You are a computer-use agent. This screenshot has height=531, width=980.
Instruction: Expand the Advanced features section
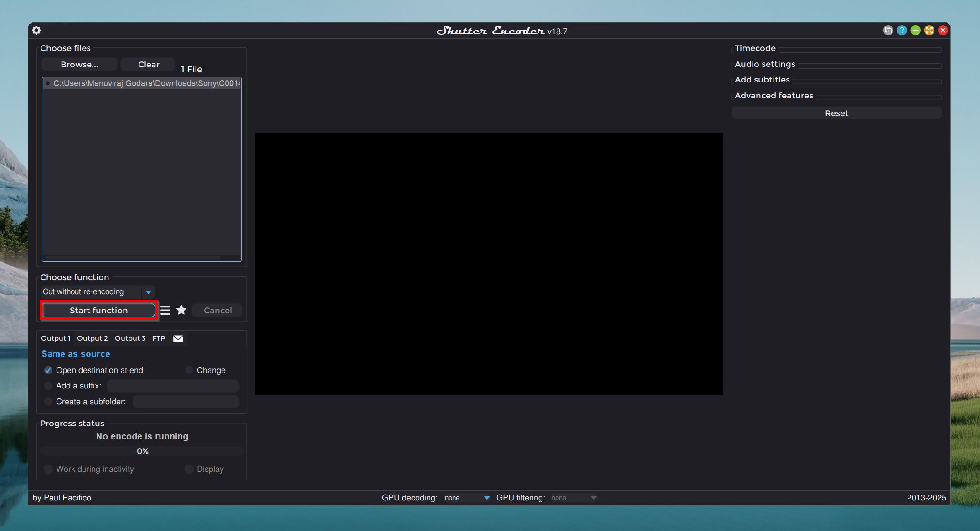[x=774, y=95]
